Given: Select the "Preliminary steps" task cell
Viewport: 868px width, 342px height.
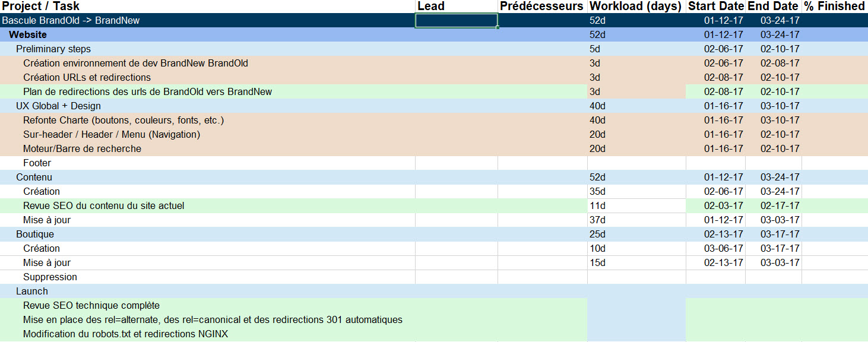Looking at the screenshot, I should [53, 49].
